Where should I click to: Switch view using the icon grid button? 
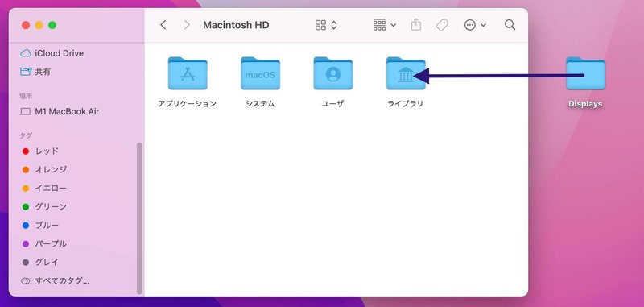tap(326, 25)
